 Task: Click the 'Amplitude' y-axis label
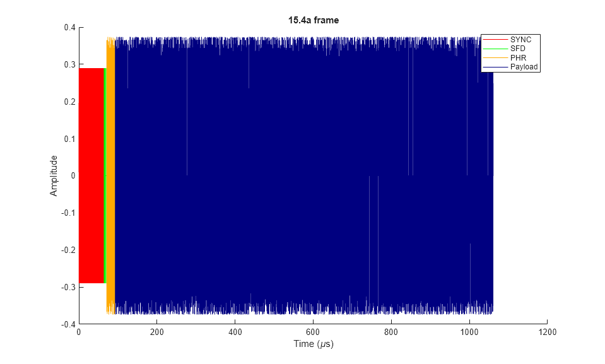(x=54, y=175)
